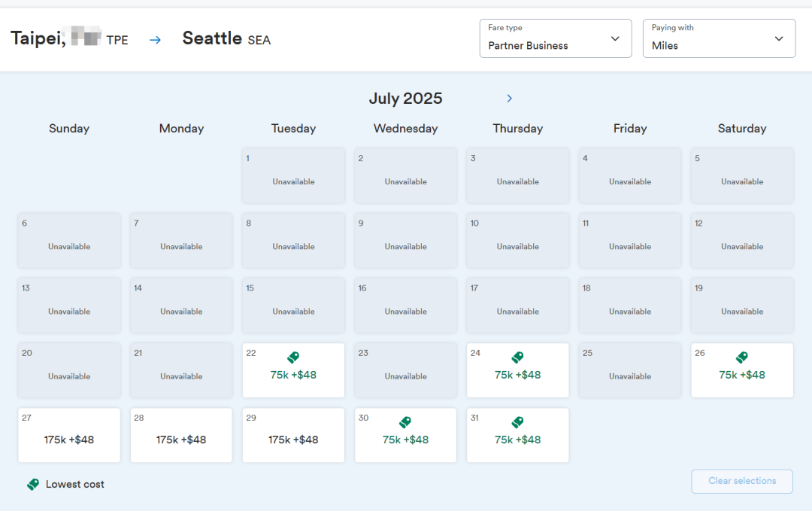Click the July 2025 month heading
Viewport: 812px width, 511px height.
coord(405,99)
